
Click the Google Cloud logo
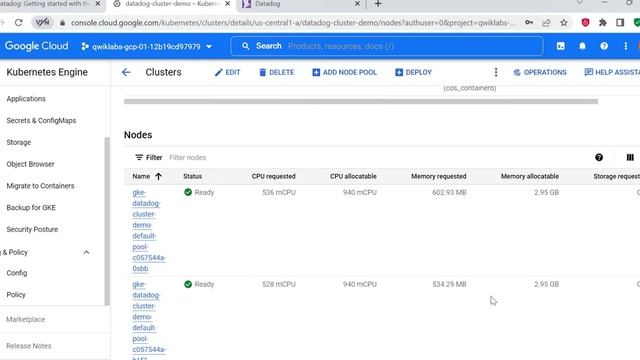click(37, 46)
